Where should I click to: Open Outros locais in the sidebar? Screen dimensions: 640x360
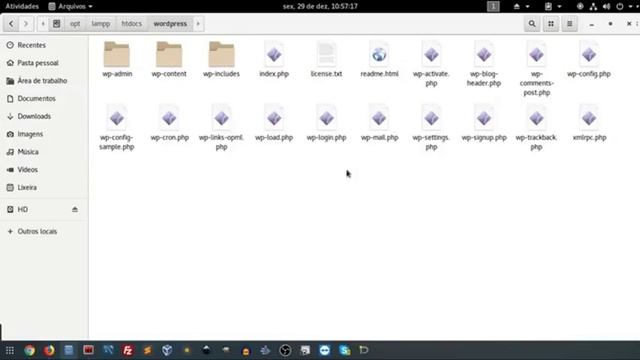pos(44,231)
